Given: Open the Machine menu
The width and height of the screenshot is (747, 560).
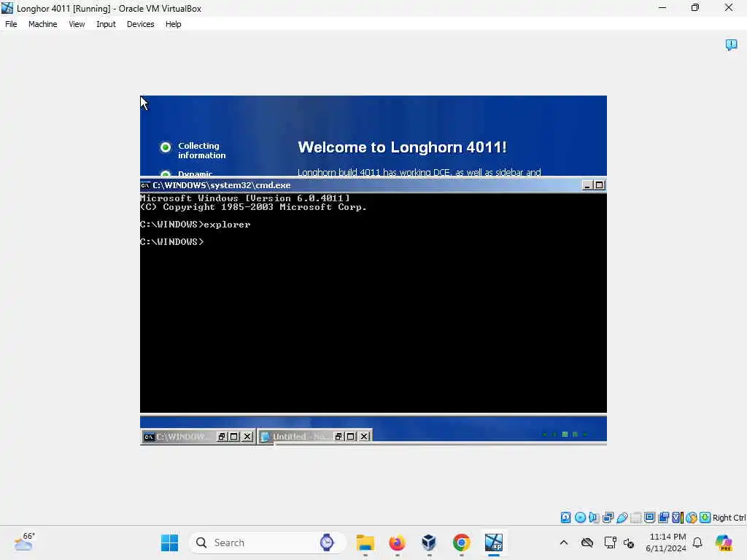Looking at the screenshot, I should point(42,24).
